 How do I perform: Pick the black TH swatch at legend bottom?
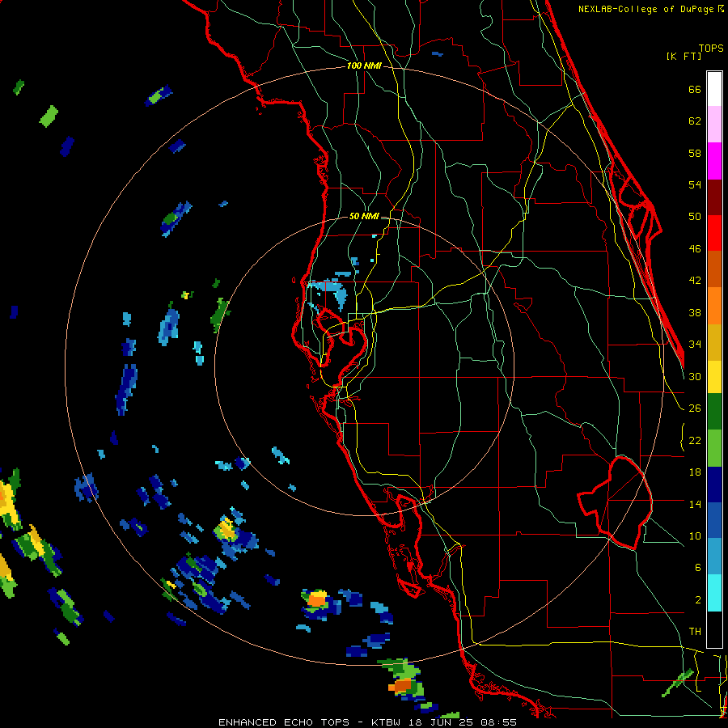(714, 629)
